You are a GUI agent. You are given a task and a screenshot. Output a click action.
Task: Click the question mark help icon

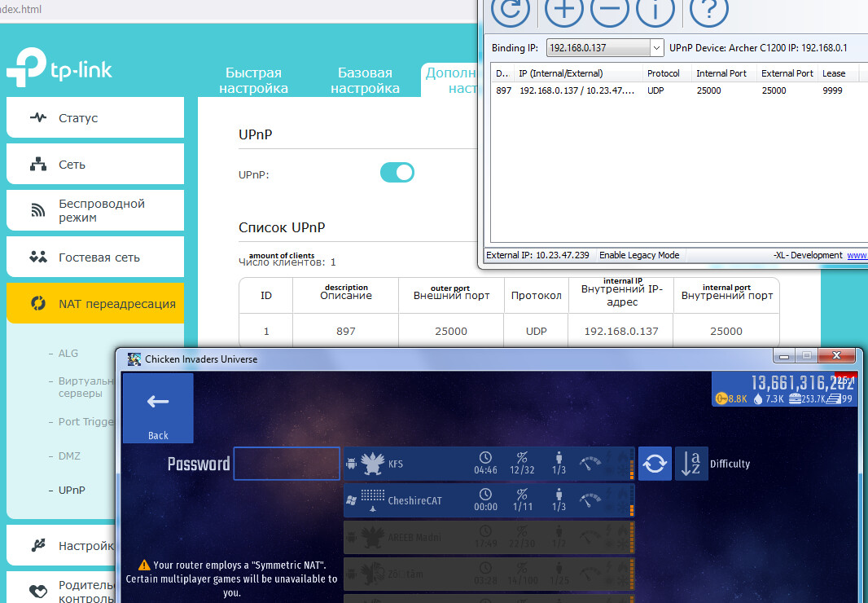pos(707,13)
